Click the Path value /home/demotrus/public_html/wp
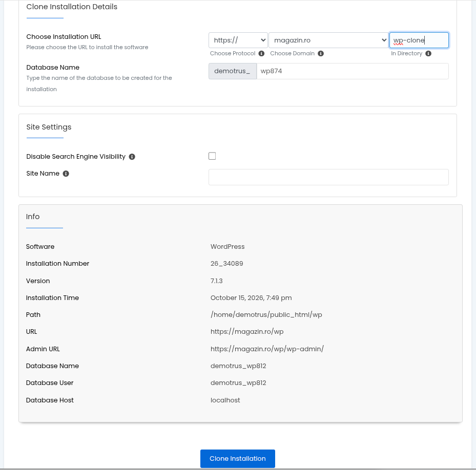Viewport: 476px width, 470px height. pyautogui.click(x=266, y=315)
